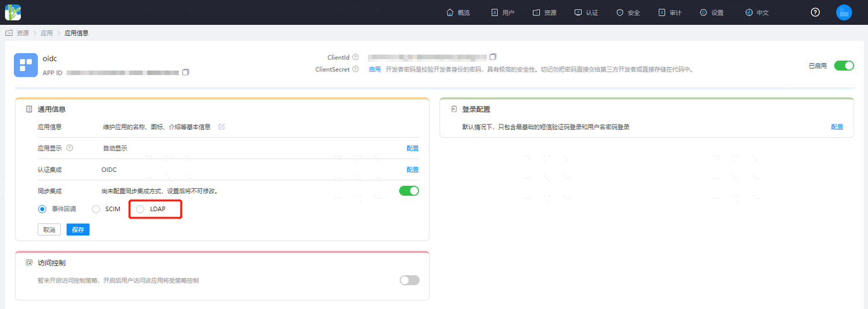Copy the ClientId value
The image size is (868, 309).
tap(493, 57)
